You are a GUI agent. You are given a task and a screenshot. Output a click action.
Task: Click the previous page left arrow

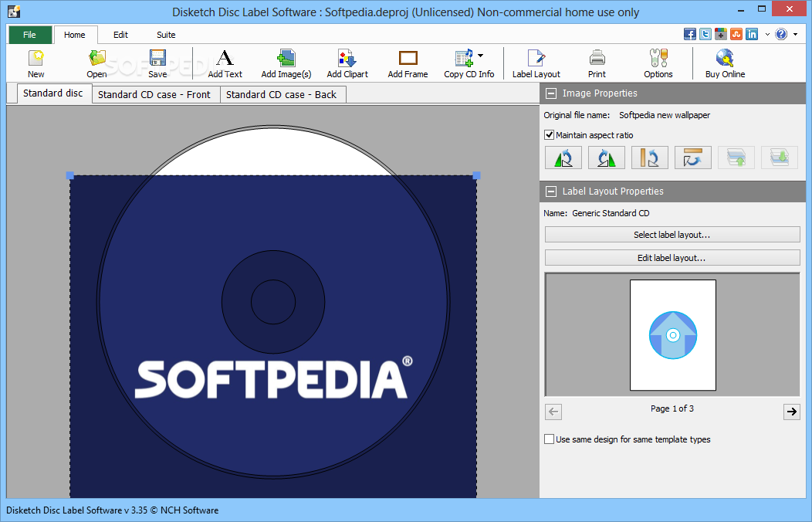tap(553, 412)
